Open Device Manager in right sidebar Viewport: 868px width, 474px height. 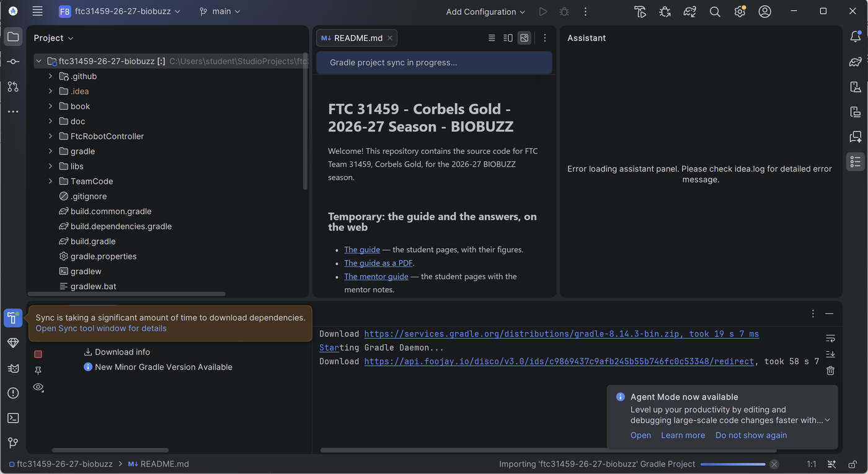[855, 87]
